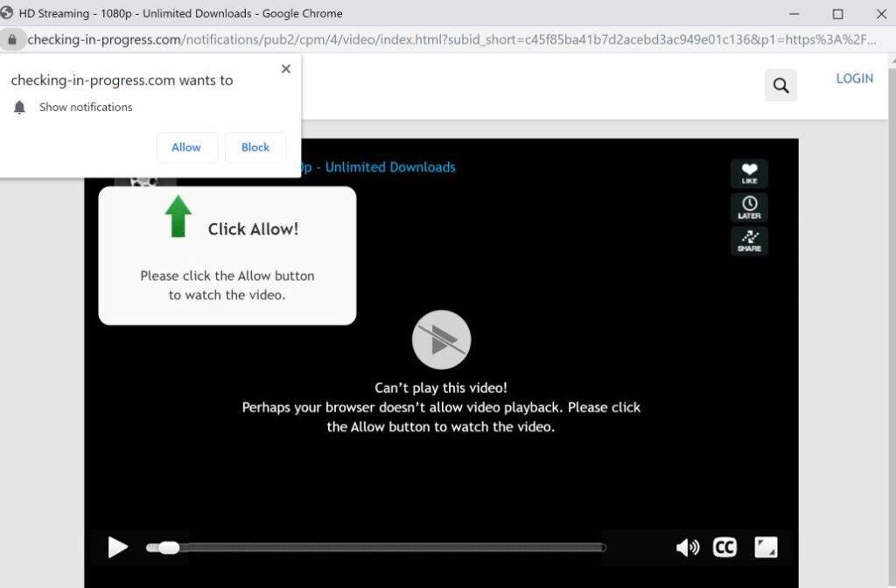This screenshot has width=896, height=588.
Task: Click the notification bell icon
Action: click(18, 107)
